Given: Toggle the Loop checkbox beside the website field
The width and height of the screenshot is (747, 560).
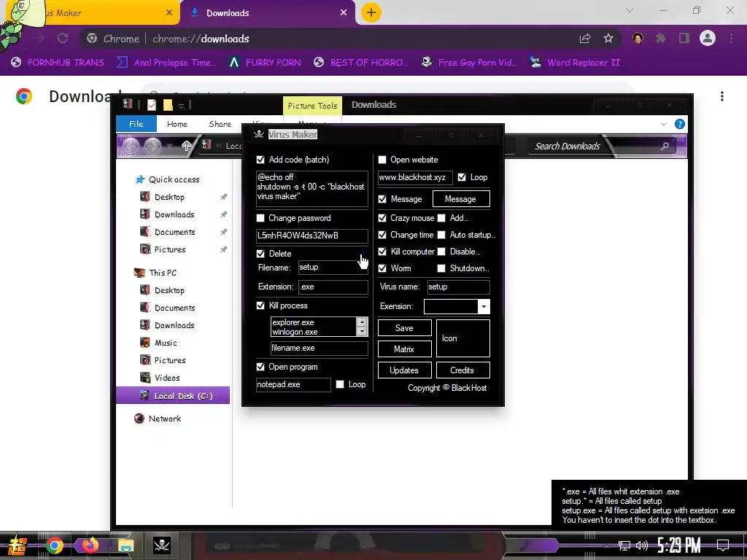Looking at the screenshot, I should pos(462,177).
